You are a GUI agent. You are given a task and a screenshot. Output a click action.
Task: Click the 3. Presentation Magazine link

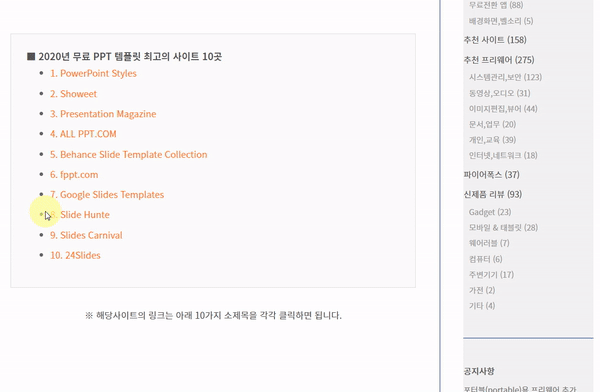[103, 114]
